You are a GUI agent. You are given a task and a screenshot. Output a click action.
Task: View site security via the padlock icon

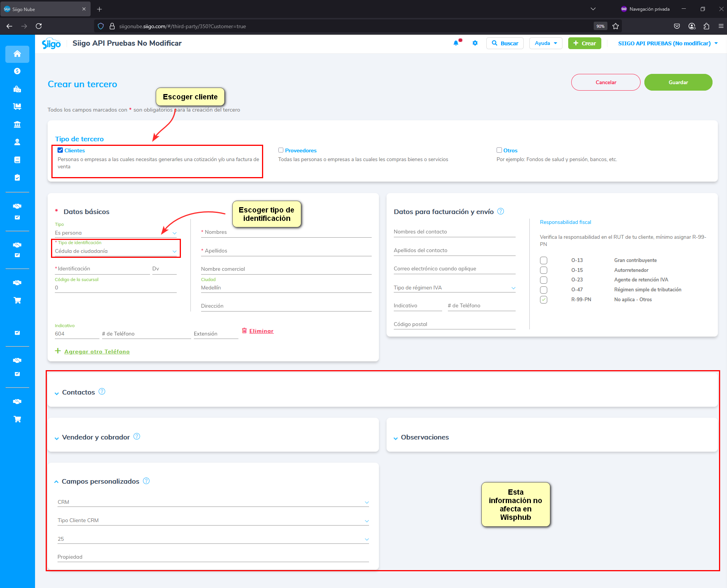(x=112, y=26)
